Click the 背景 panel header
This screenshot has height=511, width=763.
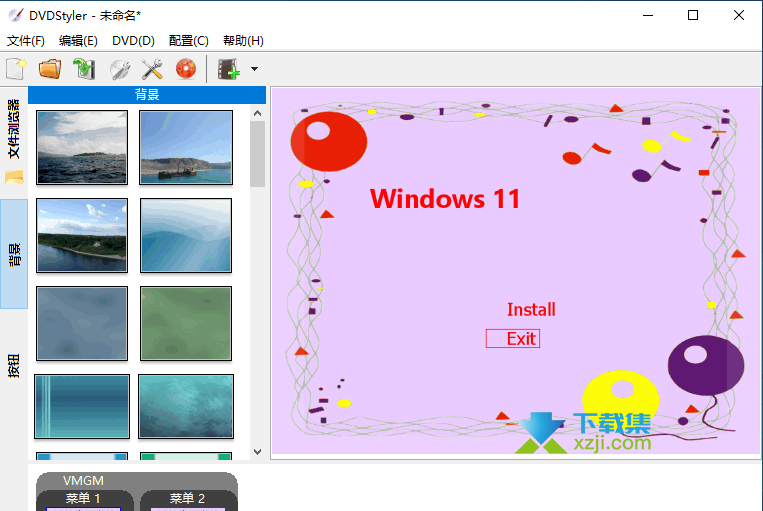click(x=147, y=95)
